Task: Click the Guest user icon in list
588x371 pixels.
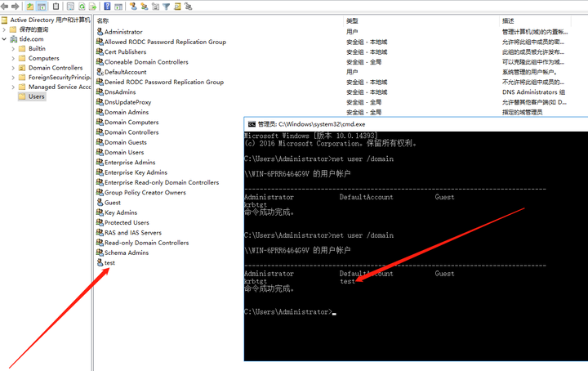Action: click(x=100, y=202)
